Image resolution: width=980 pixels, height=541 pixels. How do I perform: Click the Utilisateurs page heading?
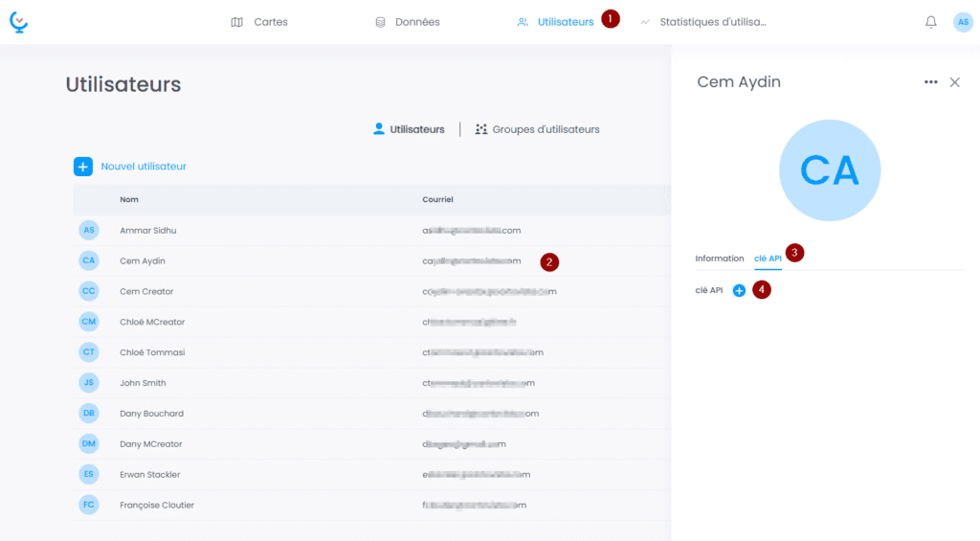coord(123,84)
